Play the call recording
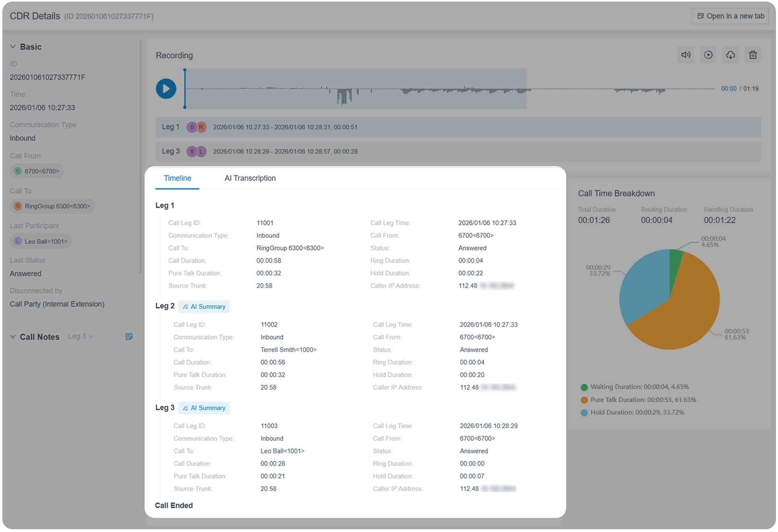This screenshot has width=778, height=532. (166, 89)
